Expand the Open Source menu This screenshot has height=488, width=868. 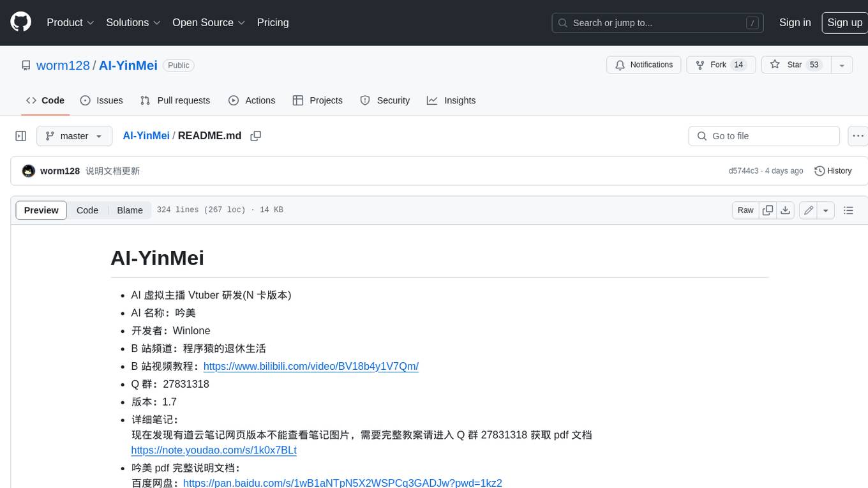click(x=209, y=22)
